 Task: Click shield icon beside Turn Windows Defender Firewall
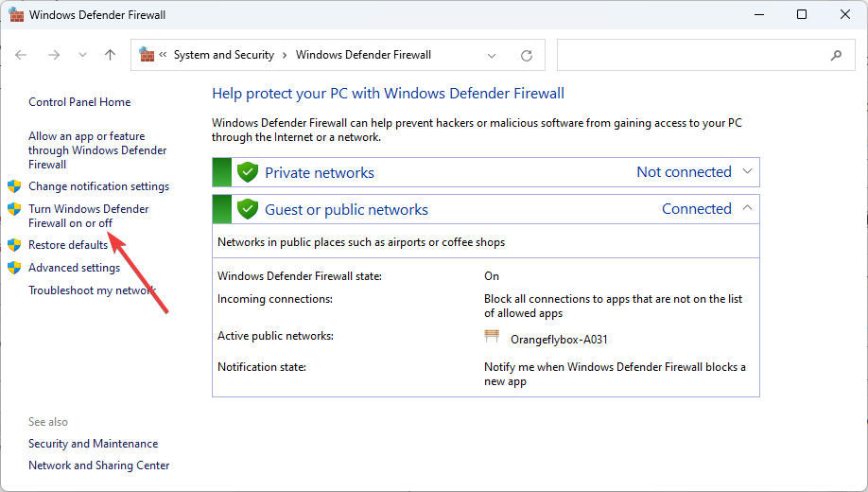click(14, 209)
